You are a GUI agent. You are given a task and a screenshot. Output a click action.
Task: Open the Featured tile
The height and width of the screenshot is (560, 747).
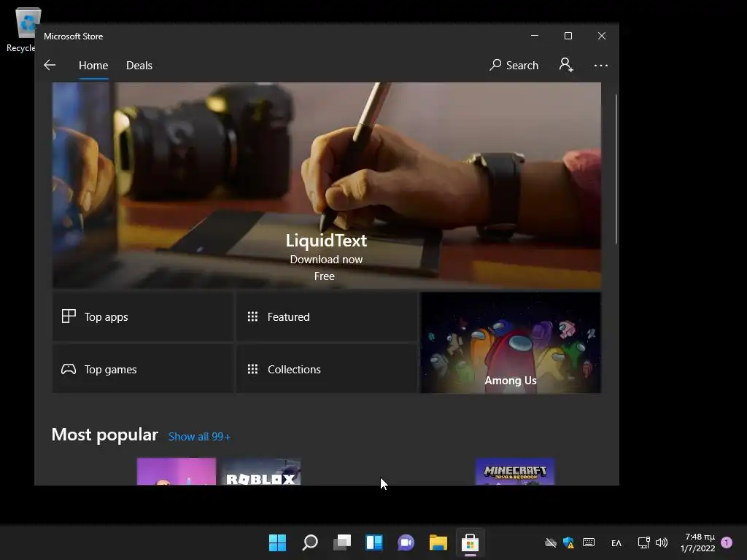(327, 316)
